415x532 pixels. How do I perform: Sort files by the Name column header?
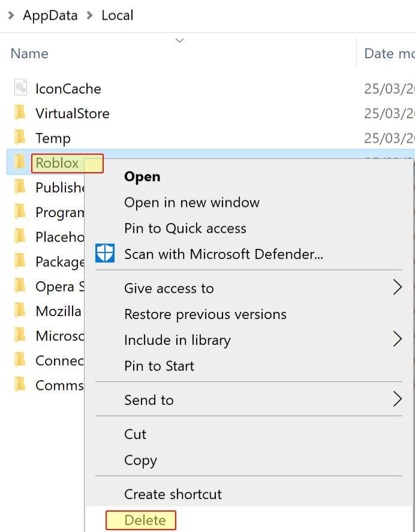pyautogui.click(x=29, y=53)
